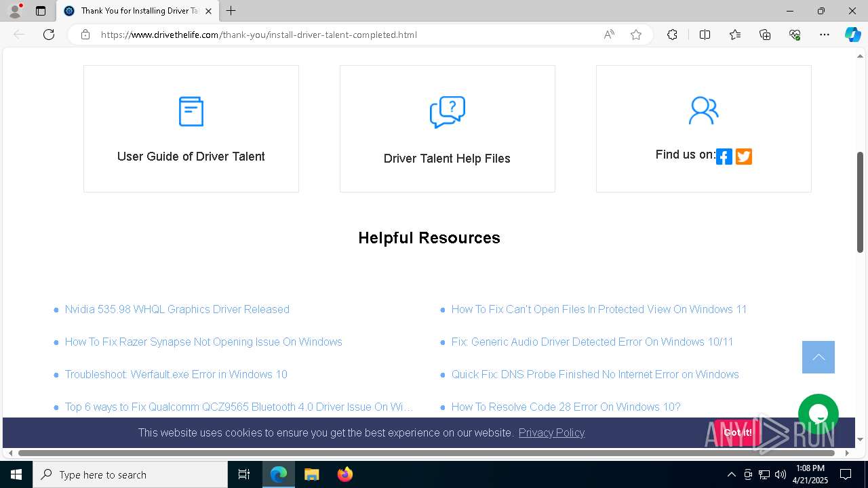Open DNS Probe Finished No Internet article
The height and width of the screenshot is (488, 868).
595,374
